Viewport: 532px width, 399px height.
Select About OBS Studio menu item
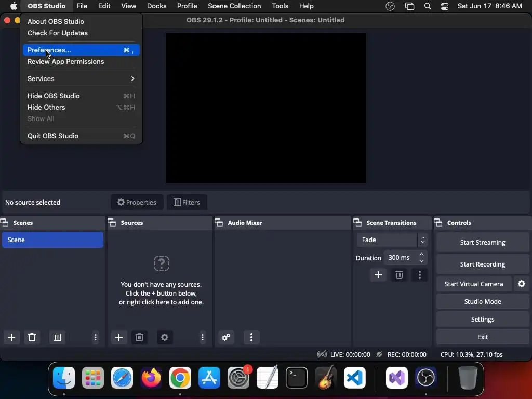(x=81, y=21)
